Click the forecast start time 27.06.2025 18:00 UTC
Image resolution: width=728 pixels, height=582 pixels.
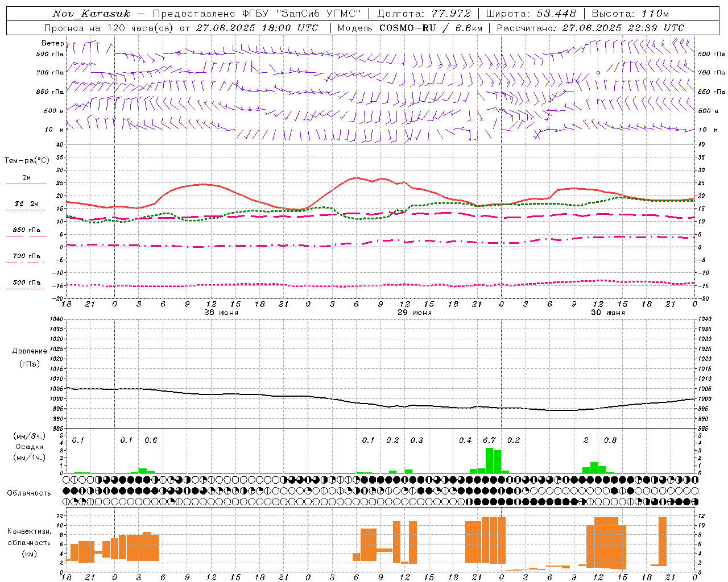pos(257,28)
